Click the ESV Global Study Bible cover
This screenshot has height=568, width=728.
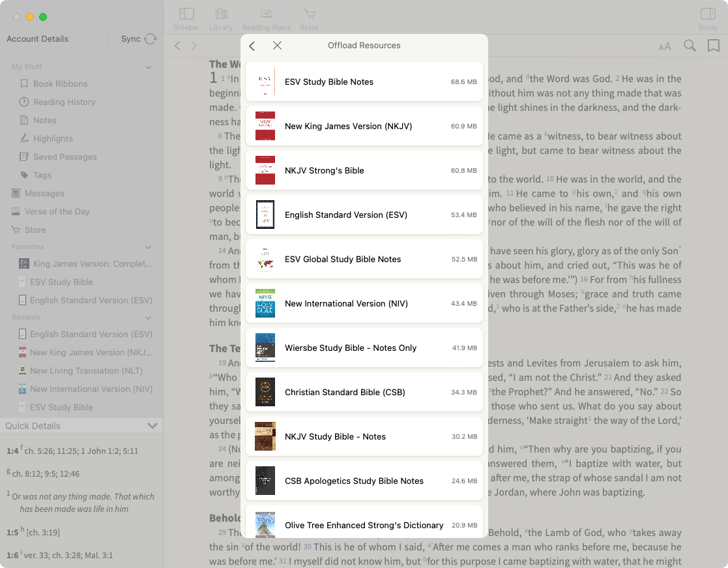[265, 259]
